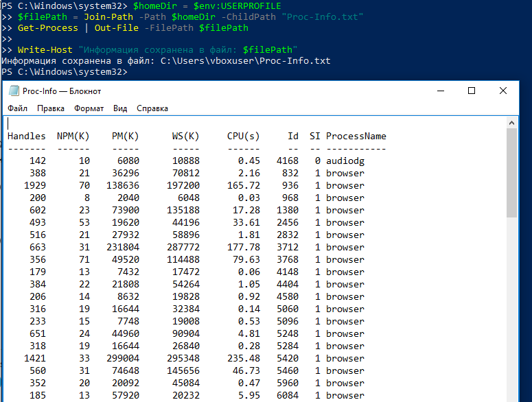Click the $env:USERPROFILE text in PowerShell
The image size is (532, 402).
point(237,6)
